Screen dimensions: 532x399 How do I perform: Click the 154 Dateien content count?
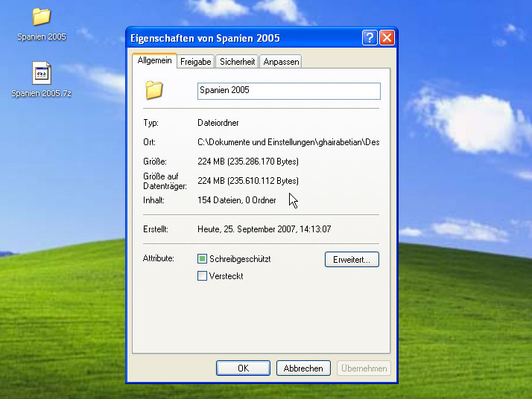click(236, 200)
